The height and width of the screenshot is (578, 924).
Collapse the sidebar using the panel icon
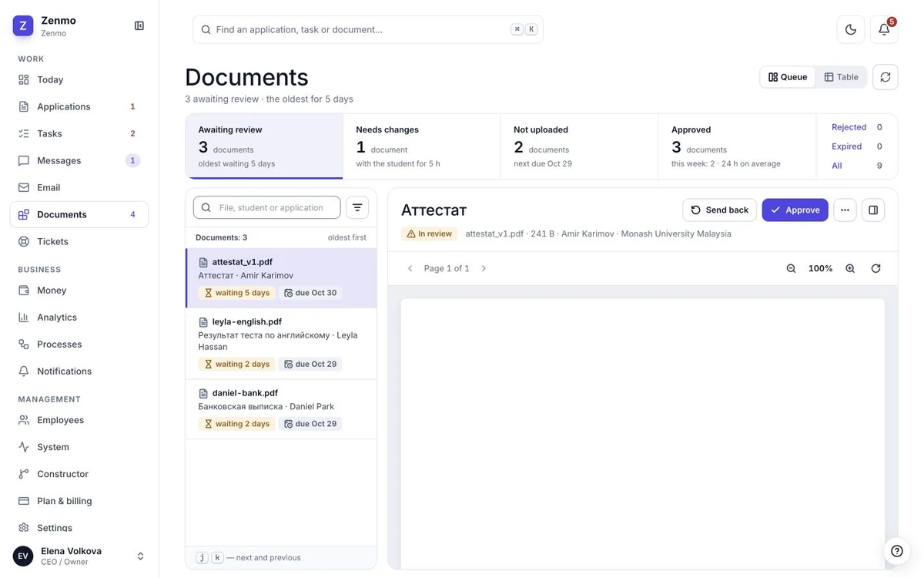(x=139, y=25)
